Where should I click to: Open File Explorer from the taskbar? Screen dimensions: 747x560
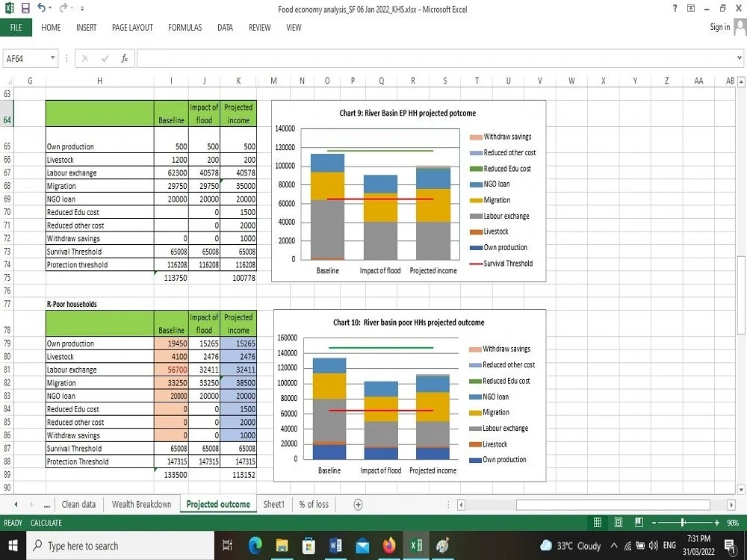click(x=282, y=546)
